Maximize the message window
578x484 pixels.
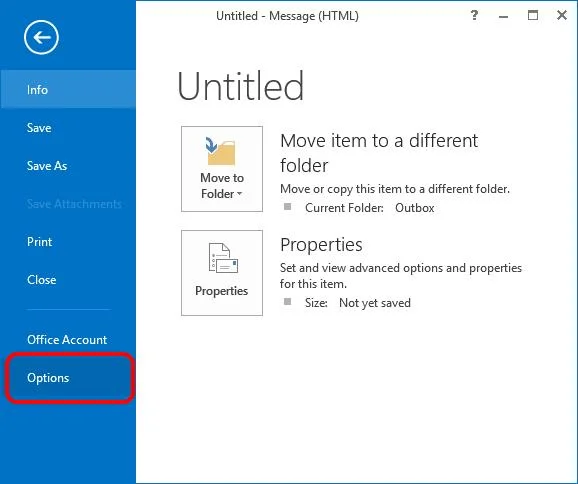(533, 15)
